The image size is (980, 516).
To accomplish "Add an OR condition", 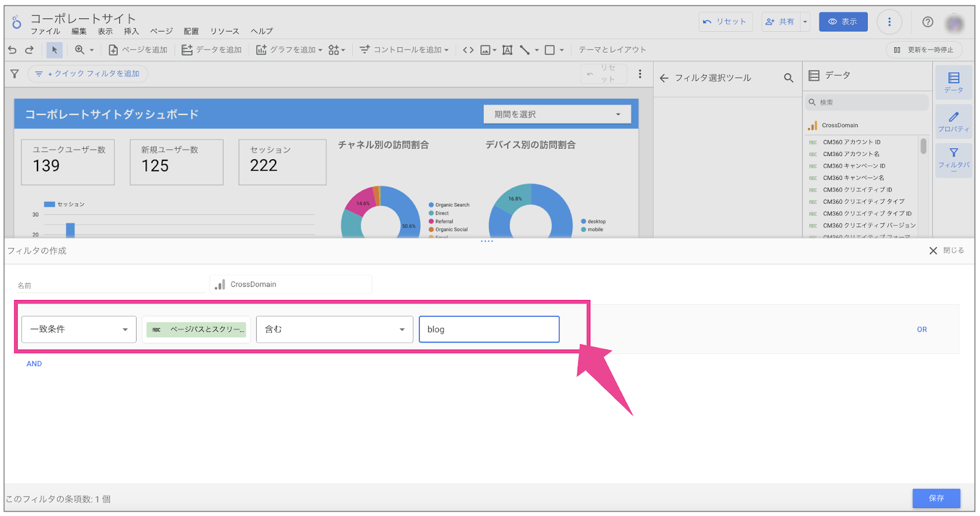I will (x=922, y=330).
